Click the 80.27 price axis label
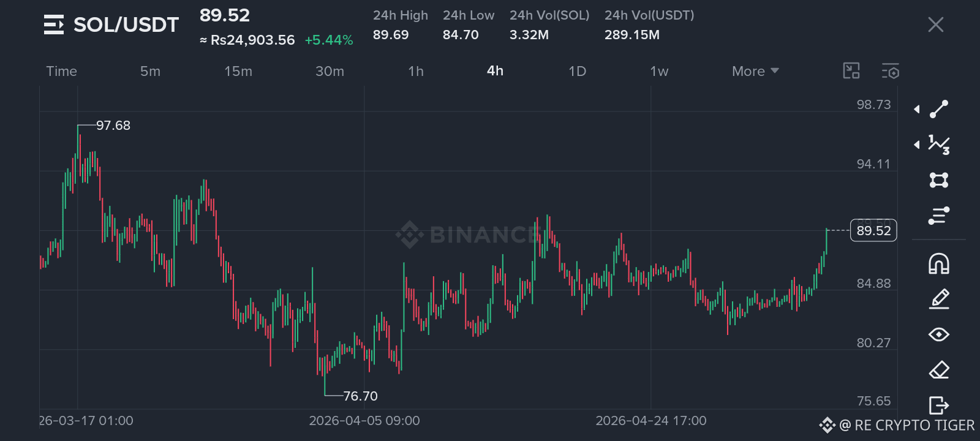This screenshot has width=980, height=441. tap(873, 343)
